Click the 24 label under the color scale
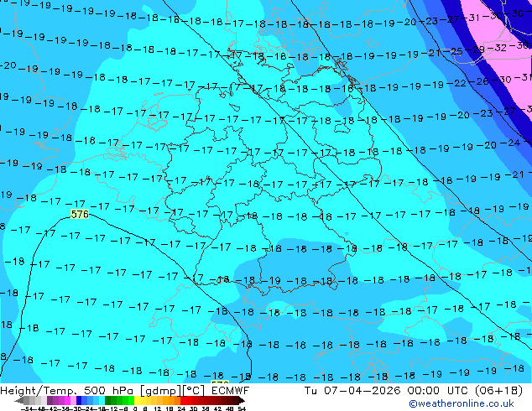Viewport: 532px width, 411px height. pyautogui.click(x=181, y=408)
